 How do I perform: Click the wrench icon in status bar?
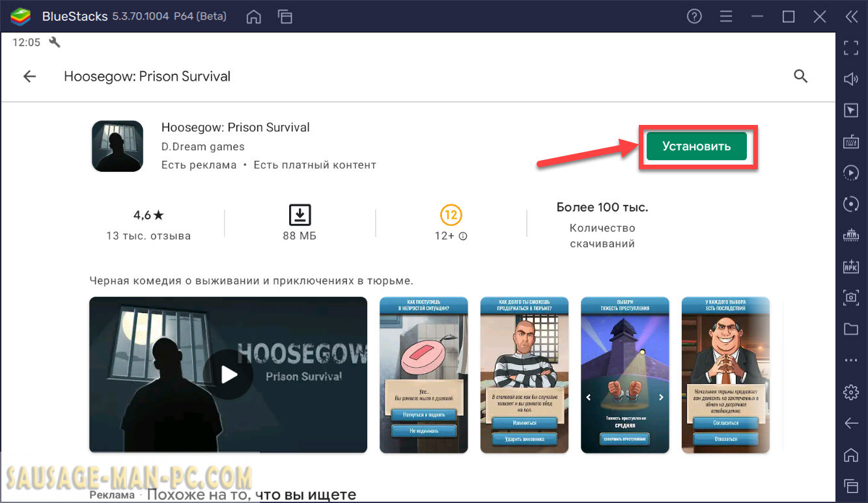(x=55, y=42)
